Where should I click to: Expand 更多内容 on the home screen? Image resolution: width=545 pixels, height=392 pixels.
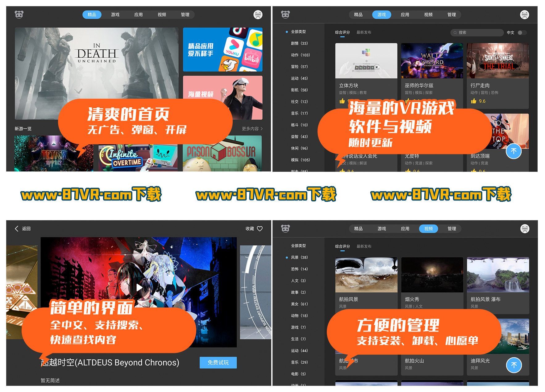coord(252,129)
